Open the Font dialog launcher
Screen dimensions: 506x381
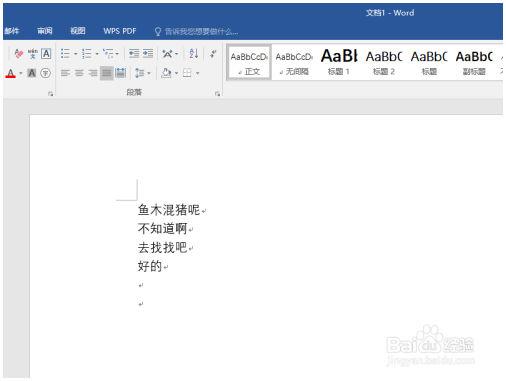50,94
